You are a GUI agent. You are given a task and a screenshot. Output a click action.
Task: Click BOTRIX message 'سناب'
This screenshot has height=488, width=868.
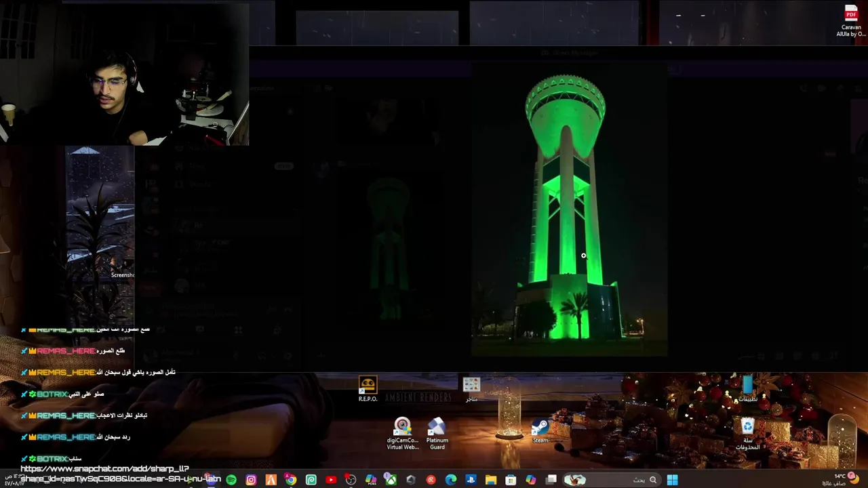(x=75, y=459)
